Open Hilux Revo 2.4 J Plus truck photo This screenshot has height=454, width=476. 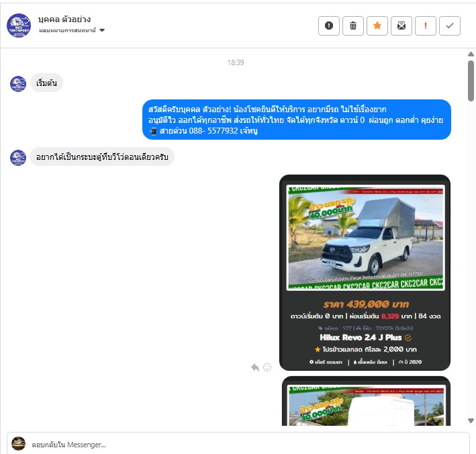click(365, 238)
